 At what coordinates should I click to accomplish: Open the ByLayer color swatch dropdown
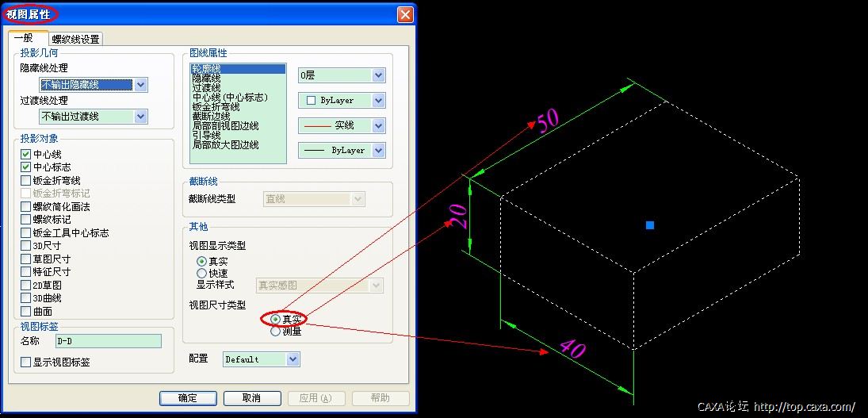tap(378, 101)
